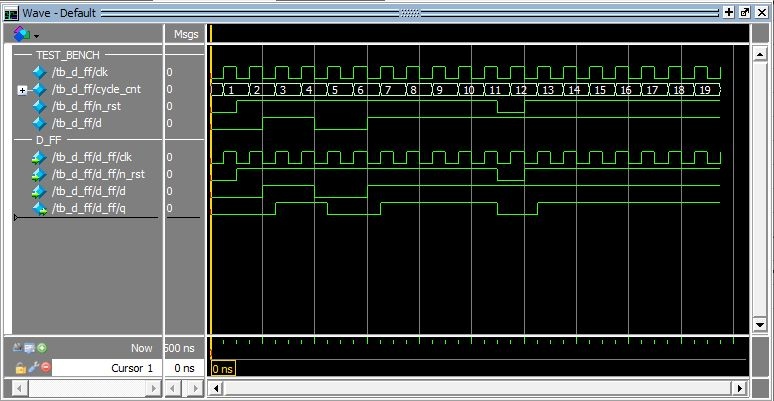Toggle the cursor lock padlock icon

pos(20,367)
